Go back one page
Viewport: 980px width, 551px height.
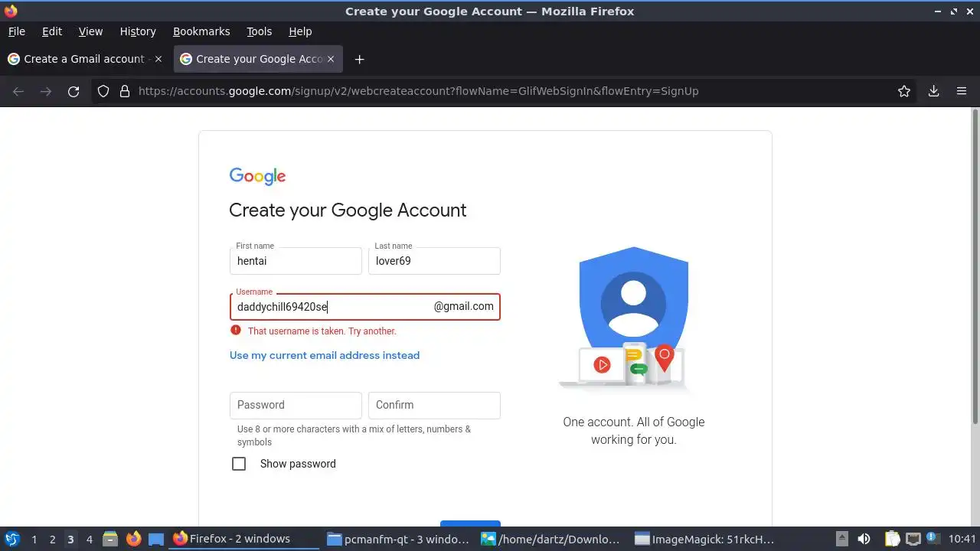[18, 91]
